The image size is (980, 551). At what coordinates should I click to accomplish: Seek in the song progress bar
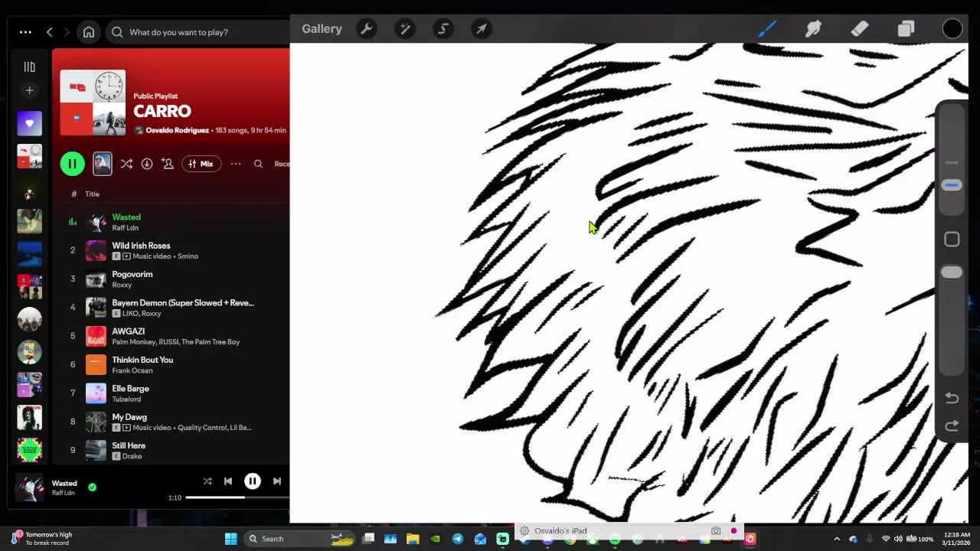point(237,497)
